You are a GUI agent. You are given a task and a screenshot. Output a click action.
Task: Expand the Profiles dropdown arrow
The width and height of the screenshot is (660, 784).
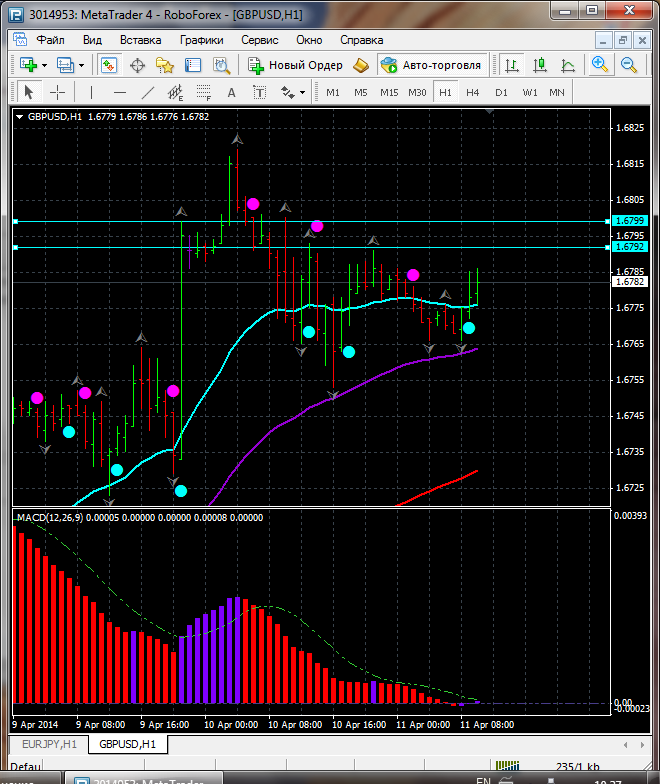tap(82, 65)
